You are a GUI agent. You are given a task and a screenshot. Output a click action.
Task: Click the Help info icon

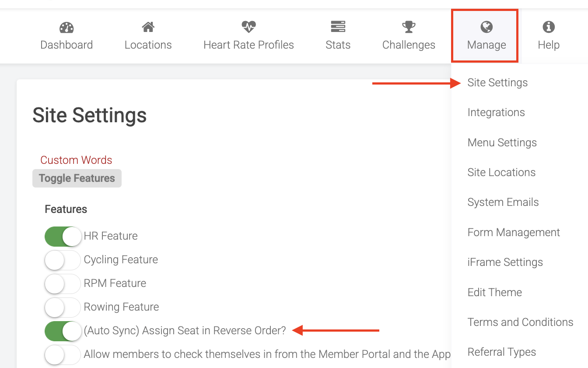point(549,27)
